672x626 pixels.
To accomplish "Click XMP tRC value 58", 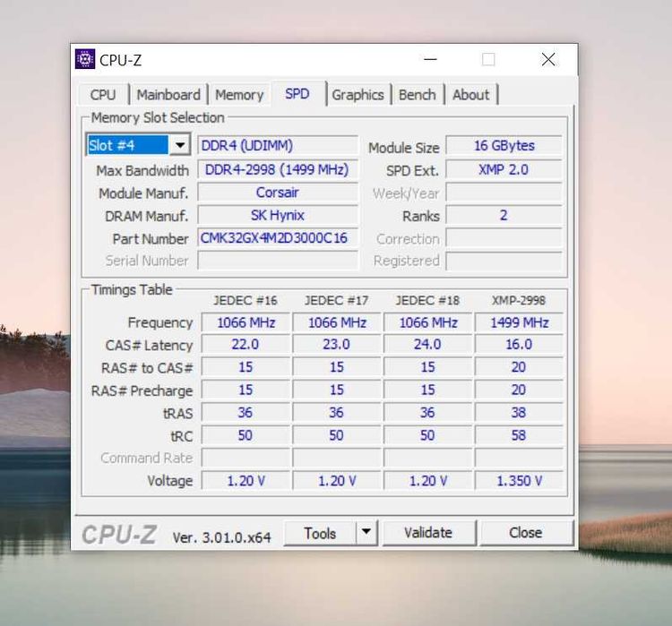I will tap(519, 435).
